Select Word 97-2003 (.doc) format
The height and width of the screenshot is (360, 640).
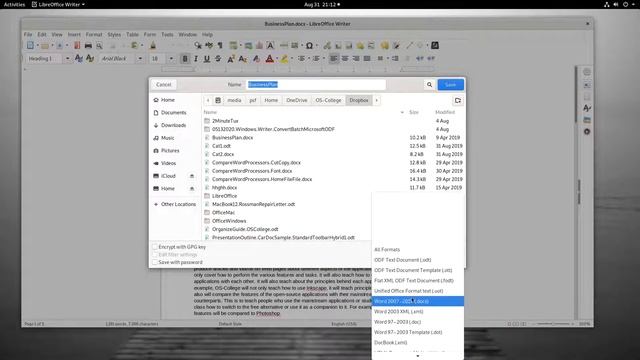coord(418,322)
